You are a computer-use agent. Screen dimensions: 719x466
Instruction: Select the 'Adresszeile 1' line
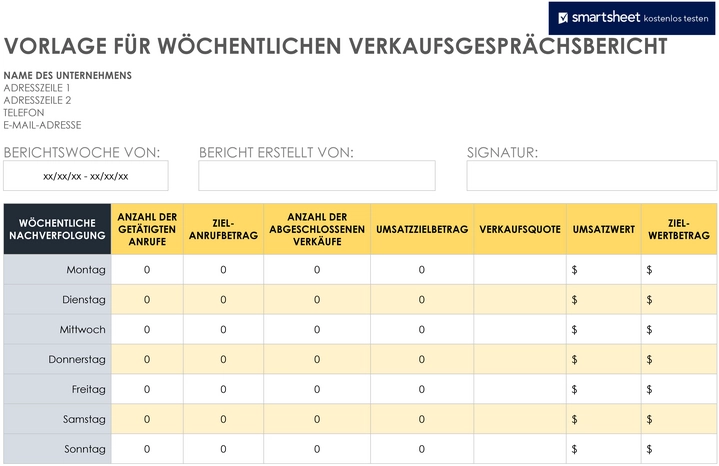37,88
